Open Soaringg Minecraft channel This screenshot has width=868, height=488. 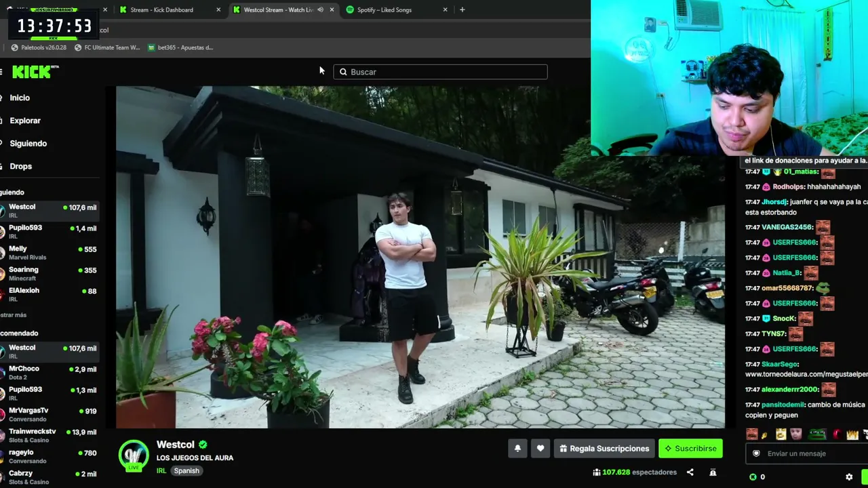click(50, 274)
